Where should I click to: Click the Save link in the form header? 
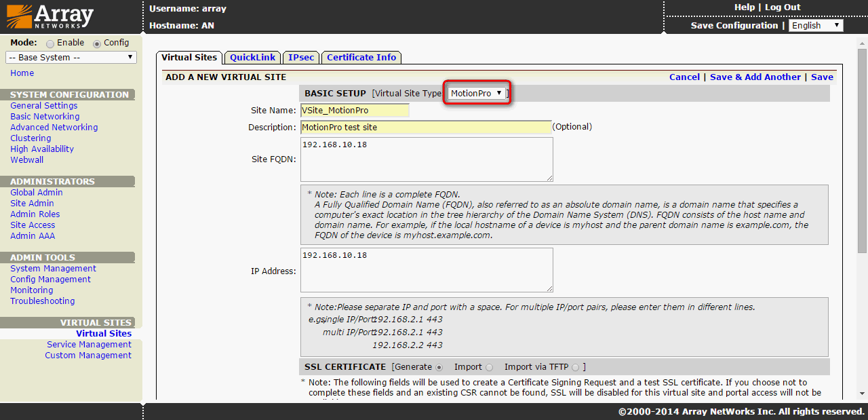click(x=822, y=77)
